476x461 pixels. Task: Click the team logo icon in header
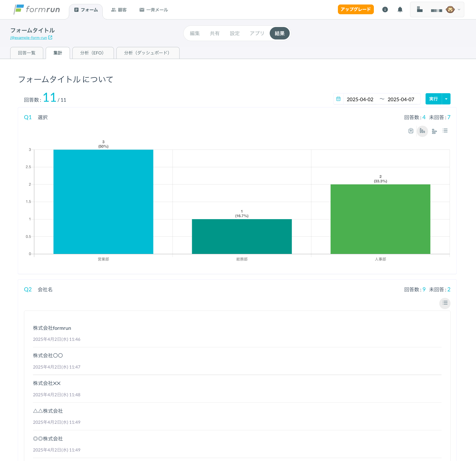coord(420,9)
